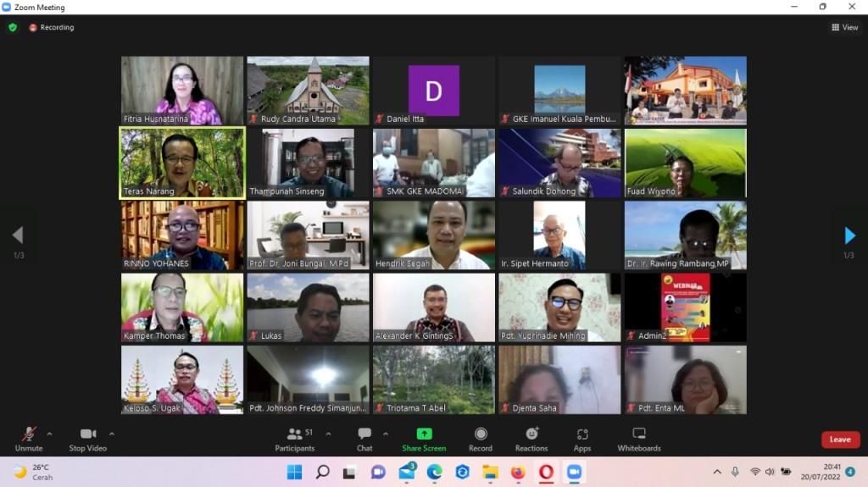Open the Apps panel
Viewport: 868px width, 487px height.
(581, 438)
